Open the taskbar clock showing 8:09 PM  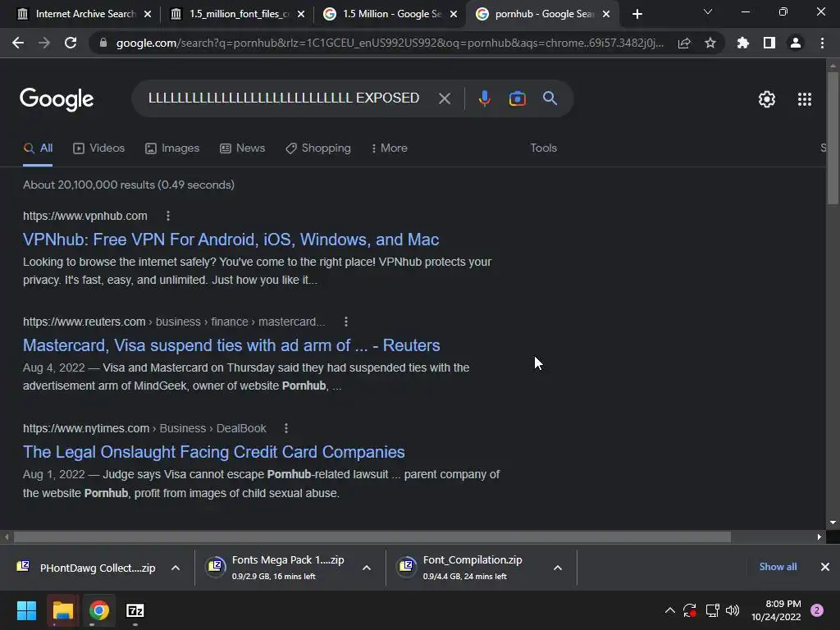tap(776, 610)
